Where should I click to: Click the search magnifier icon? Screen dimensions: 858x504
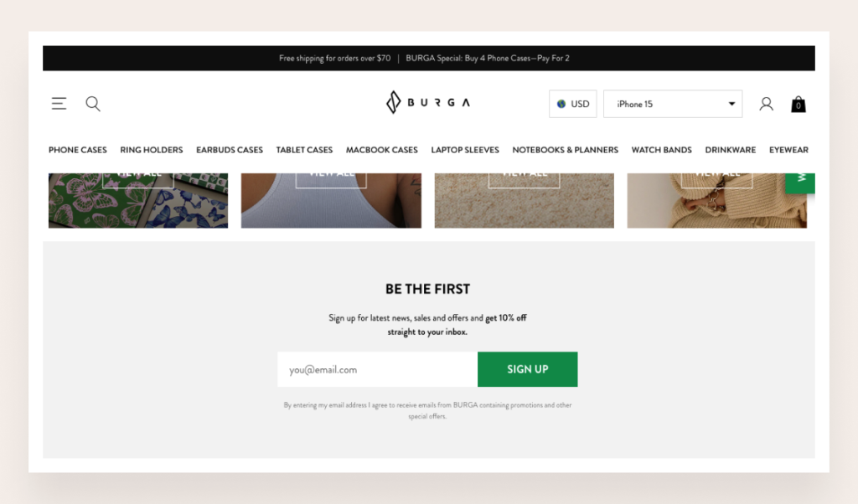[x=93, y=104]
